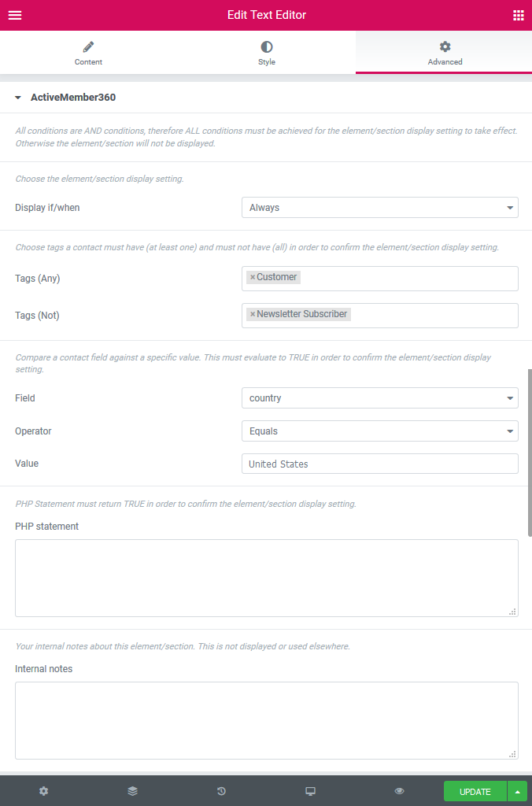The width and height of the screenshot is (532, 806).
Task: Open the widgets panel via grid icon
Action: point(518,15)
